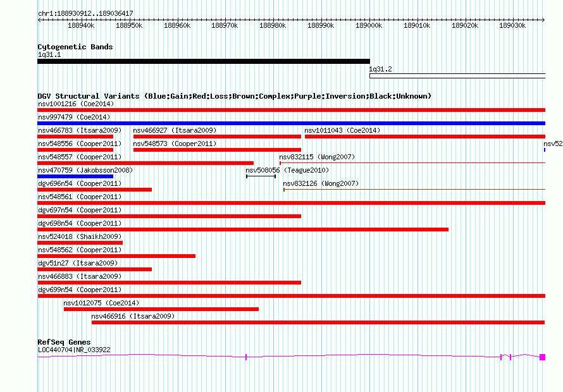
Task: Click the red bar of nsv548562 (Cooper2011)
Action: [x=116, y=256]
